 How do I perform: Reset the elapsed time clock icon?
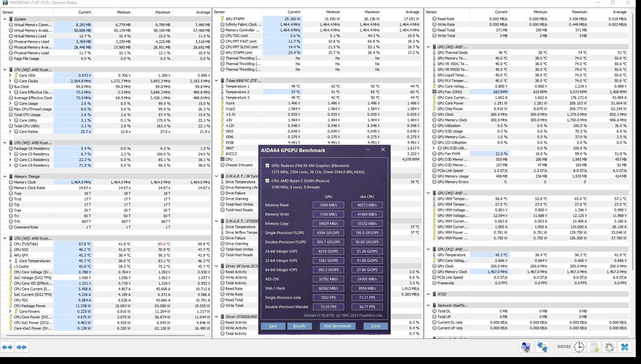click(579, 347)
